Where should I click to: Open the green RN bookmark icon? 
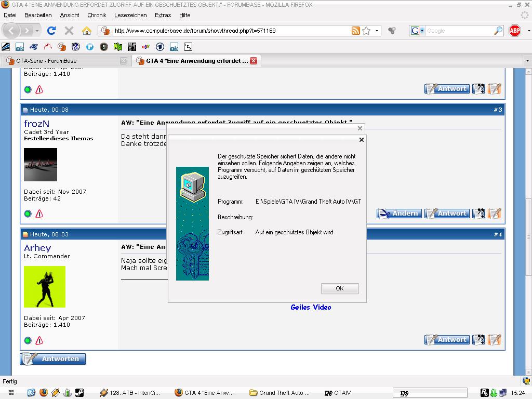coord(118,47)
